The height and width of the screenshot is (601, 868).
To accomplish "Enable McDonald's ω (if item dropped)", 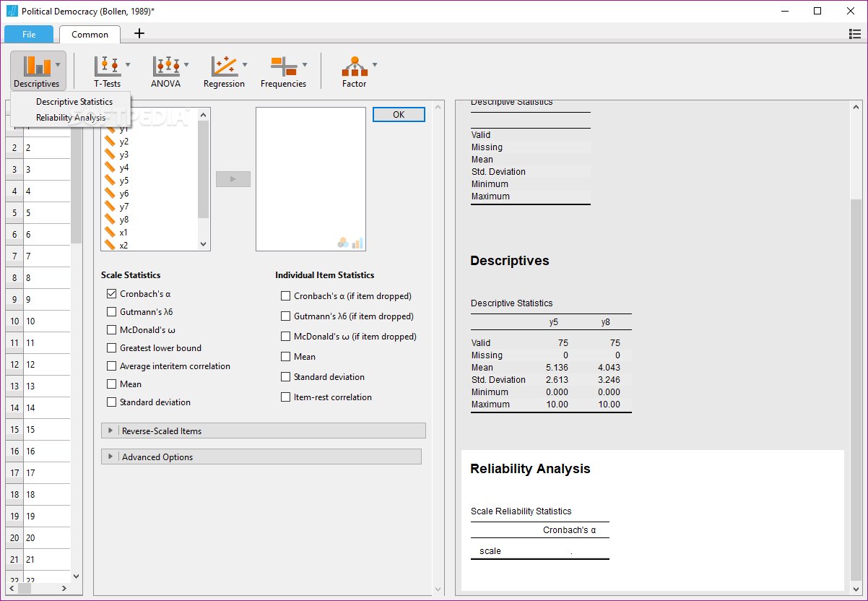I will (286, 337).
